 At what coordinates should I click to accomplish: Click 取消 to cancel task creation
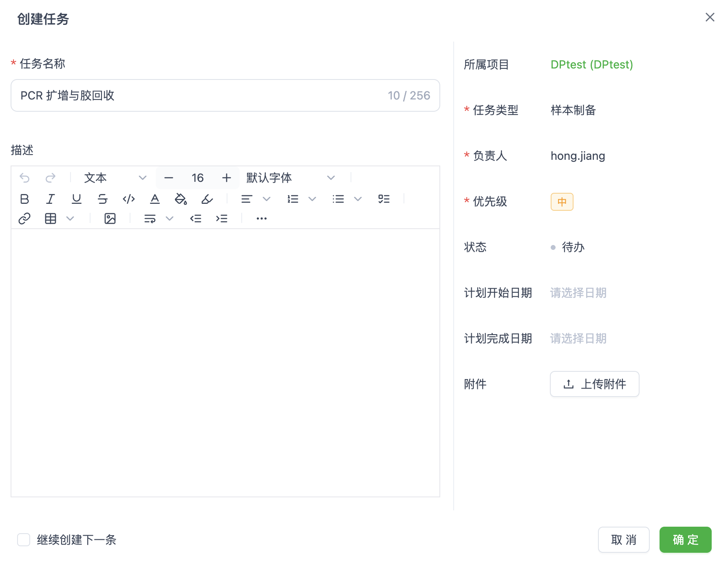[x=624, y=540]
